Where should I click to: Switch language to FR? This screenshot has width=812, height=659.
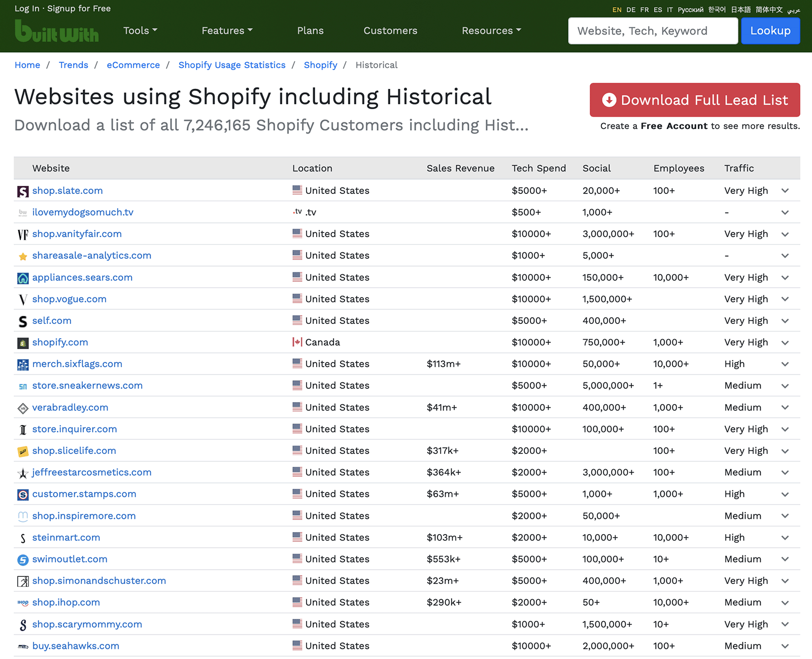(645, 10)
